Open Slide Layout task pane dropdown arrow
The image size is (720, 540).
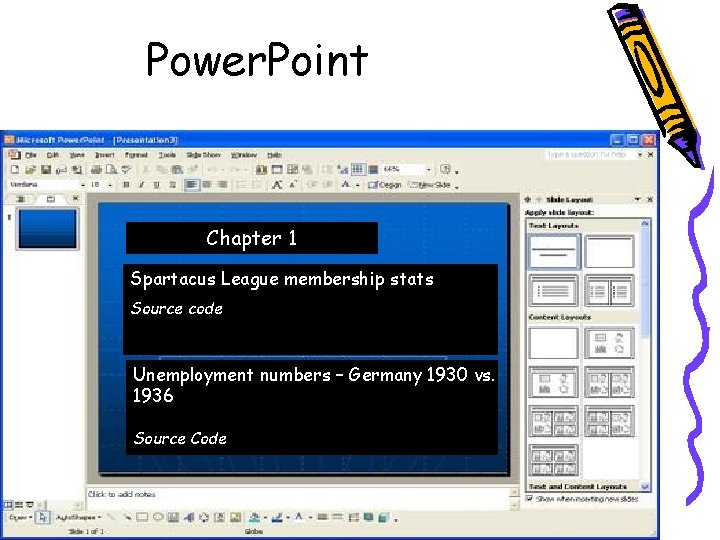(x=637, y=199)
